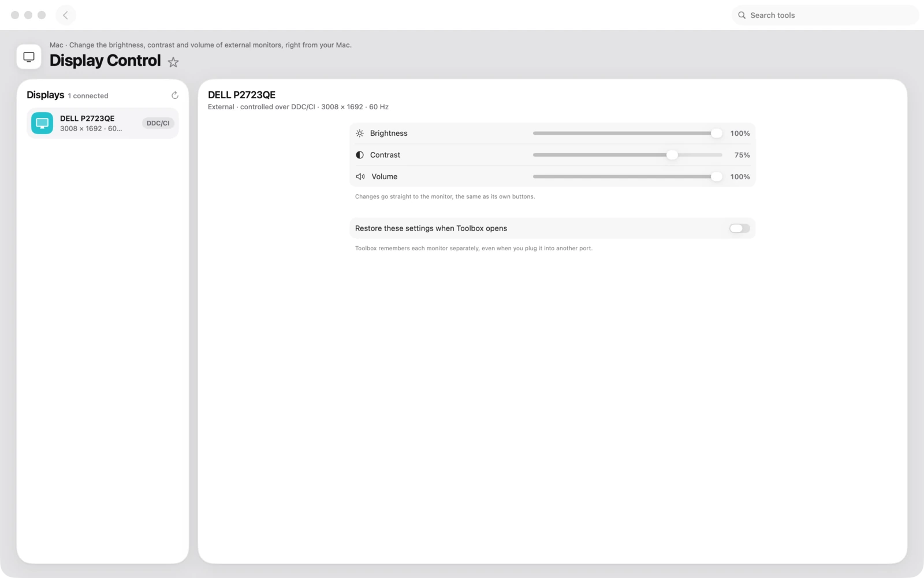Click the DDC/CI badge

[x=158, y=123]
